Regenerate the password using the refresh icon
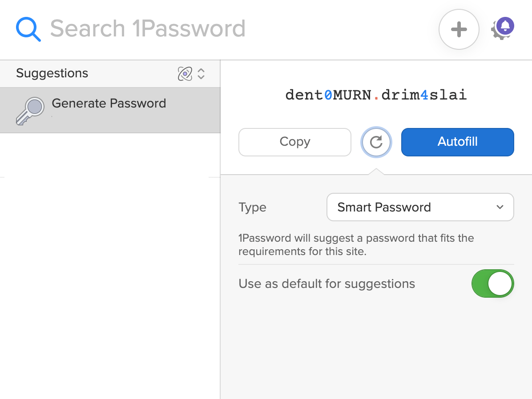Image resolution: width=532 pixels, height=399 pixels. point(376,142)
